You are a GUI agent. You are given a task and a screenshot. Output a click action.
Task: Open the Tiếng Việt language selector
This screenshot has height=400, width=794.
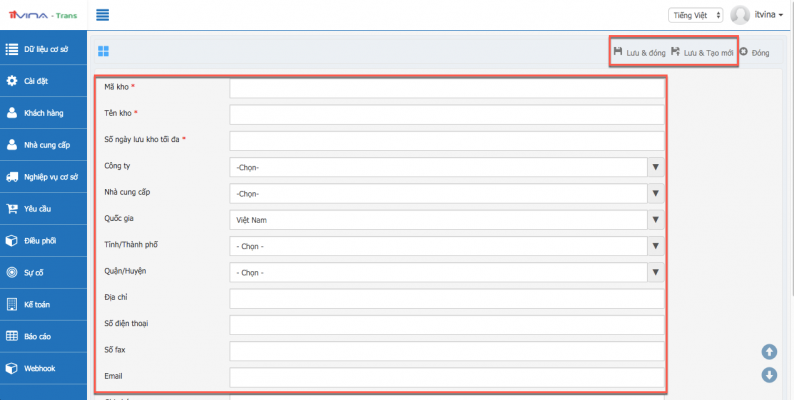point(695,15)
